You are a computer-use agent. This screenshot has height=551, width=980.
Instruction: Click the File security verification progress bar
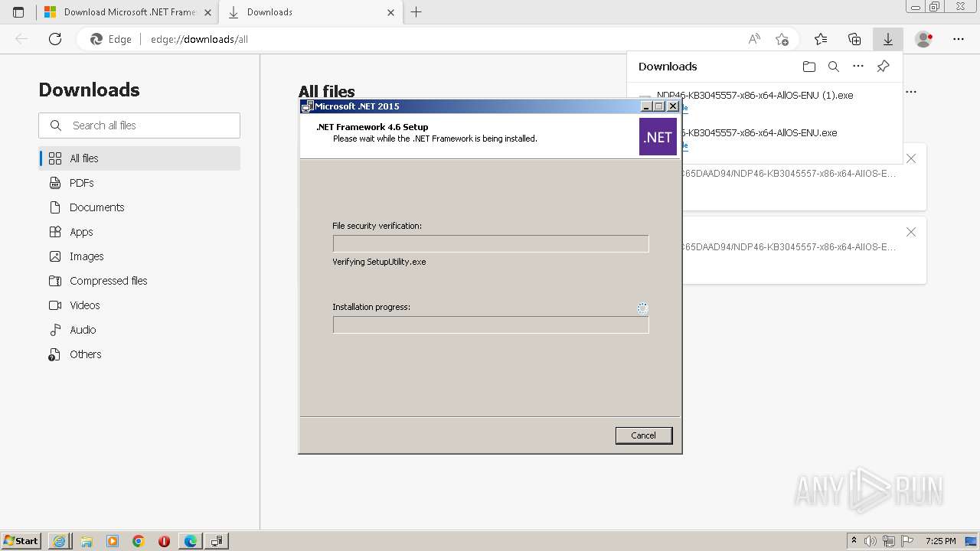click(491, 243)
